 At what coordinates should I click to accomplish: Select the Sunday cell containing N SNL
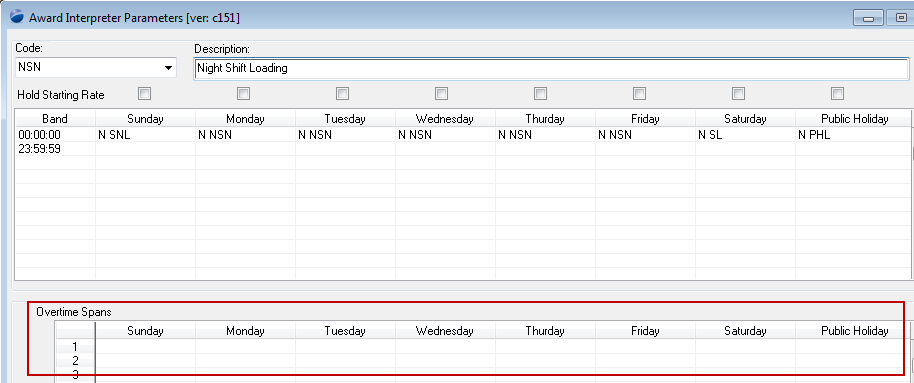[145, 135]
